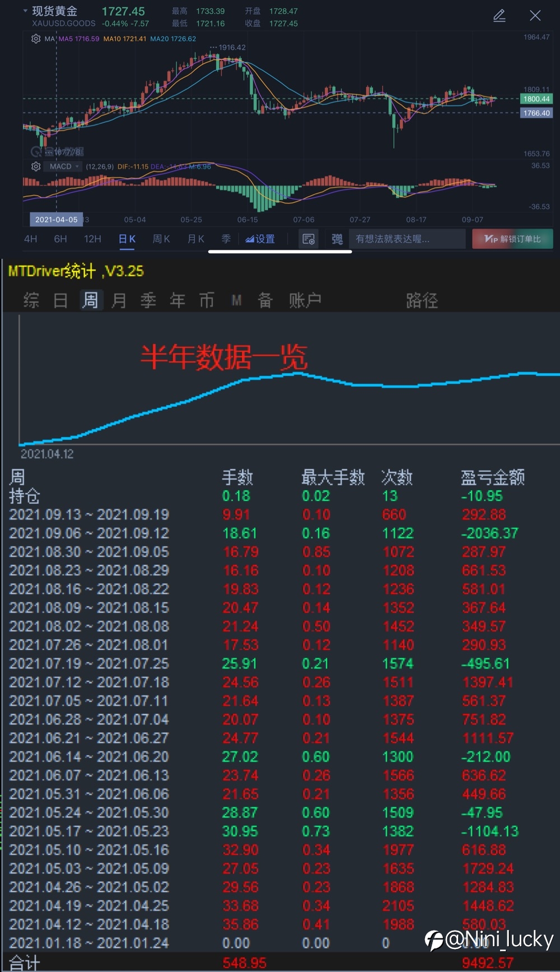Open the 周 weekly statistics tab
This screenshot has width=560, height=972.
click(x=90, y=301)
